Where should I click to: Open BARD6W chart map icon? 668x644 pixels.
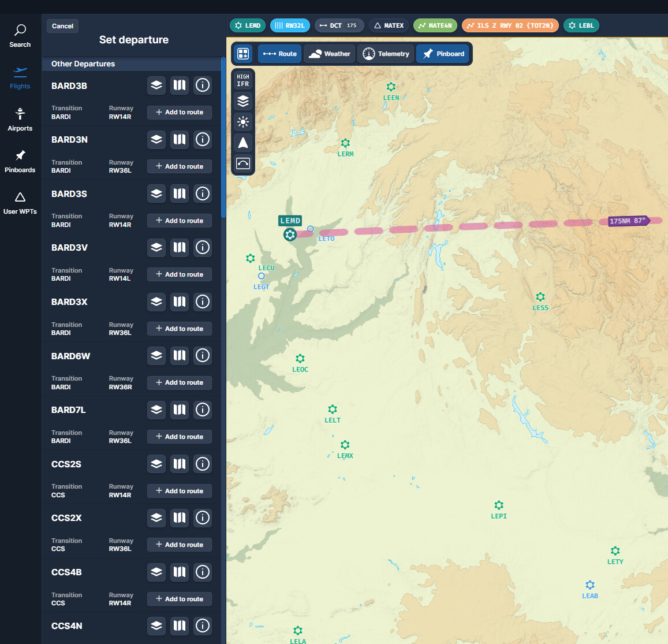click(180, 355)
